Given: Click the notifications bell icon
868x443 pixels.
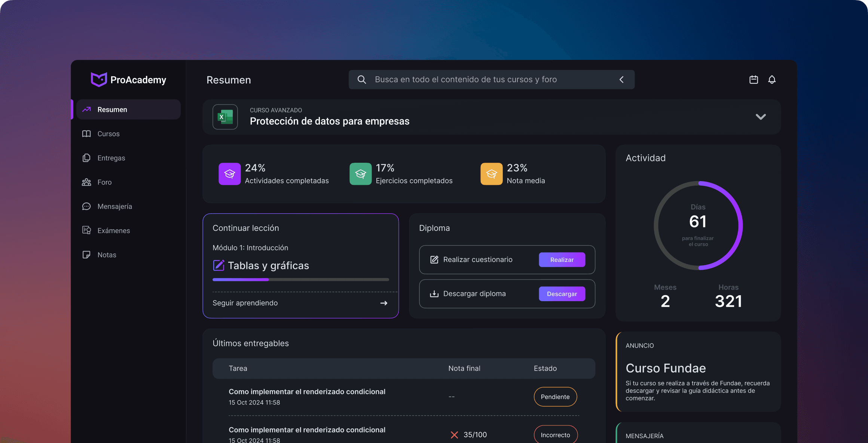Looking at the screenshot, I should [772, 79].
